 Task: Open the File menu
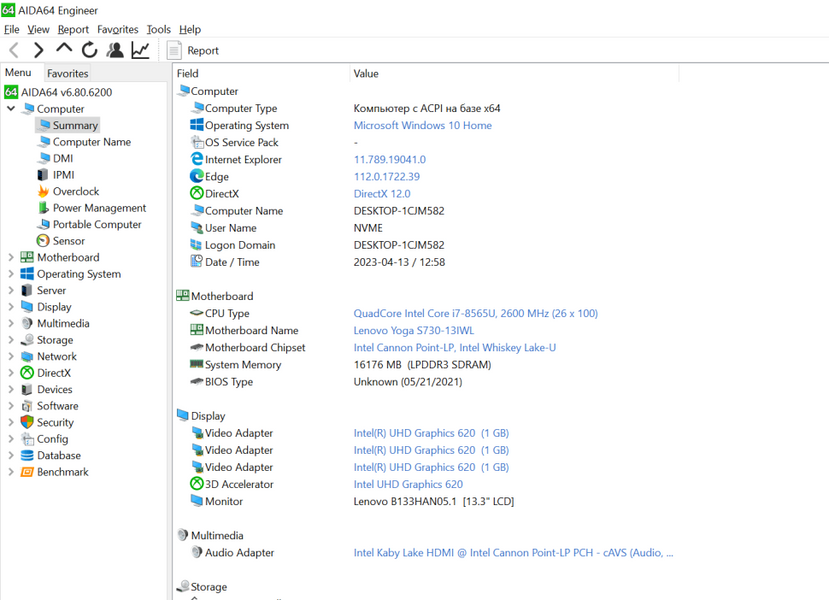tap(12, 30)
